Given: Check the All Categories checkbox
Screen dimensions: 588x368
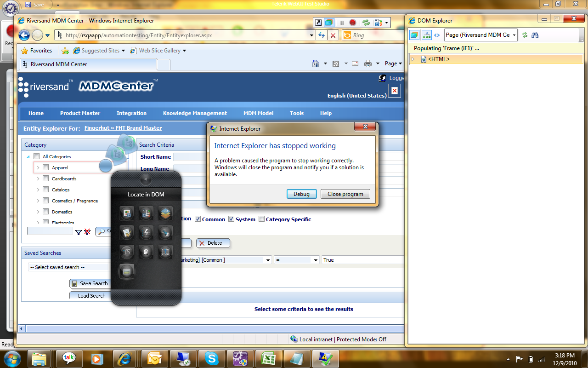Looking at the screenshot, I should click(x=37, y=156).
